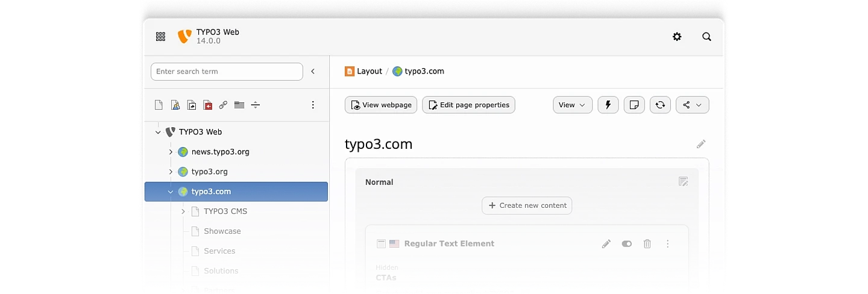Image resolution: width=868 pixels, height=294 pixels.
Task: Open the module grid menu icon
Action: coord(160,37)
